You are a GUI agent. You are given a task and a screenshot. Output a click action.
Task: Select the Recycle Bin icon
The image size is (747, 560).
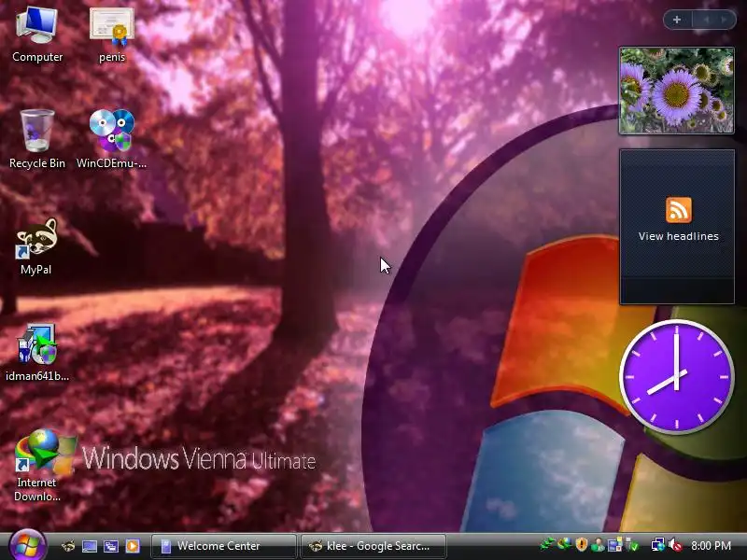coord(37,139)
